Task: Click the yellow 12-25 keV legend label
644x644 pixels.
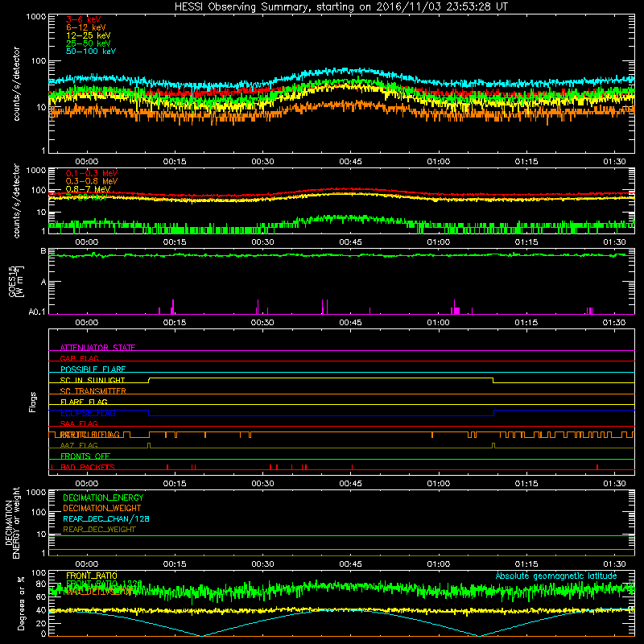Action: point(89,35)
